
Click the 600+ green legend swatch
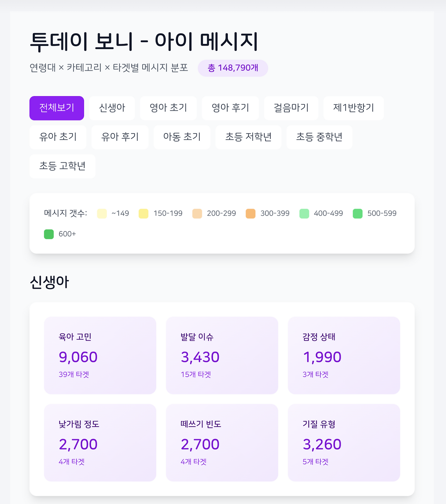pos(49,234)
